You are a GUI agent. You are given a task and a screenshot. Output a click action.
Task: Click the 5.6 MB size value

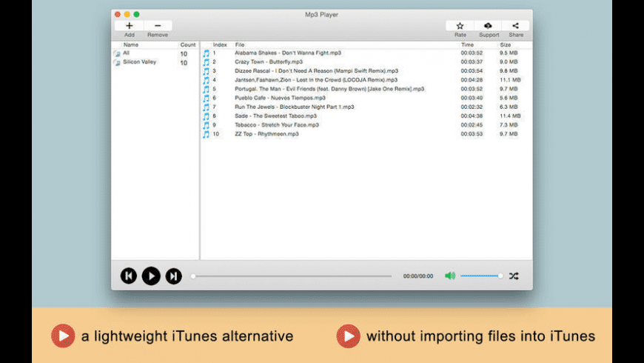click(509, 98)
